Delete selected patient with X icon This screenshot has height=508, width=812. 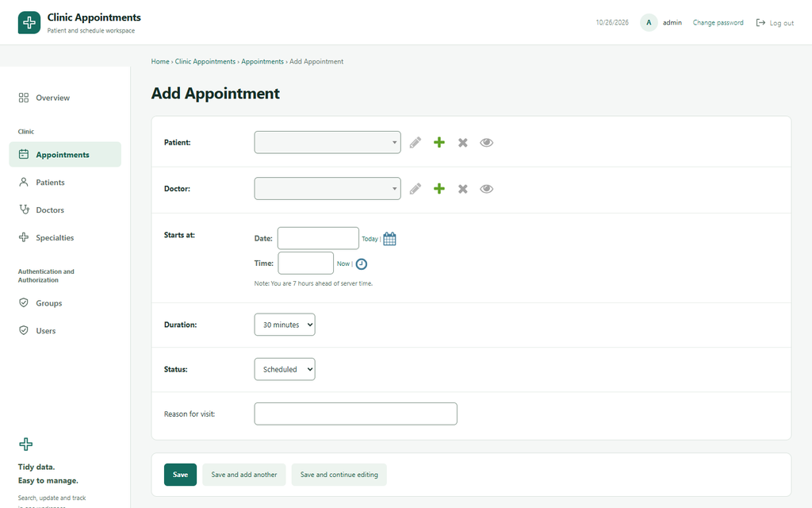pyautogui.click(x=463, y=143)
